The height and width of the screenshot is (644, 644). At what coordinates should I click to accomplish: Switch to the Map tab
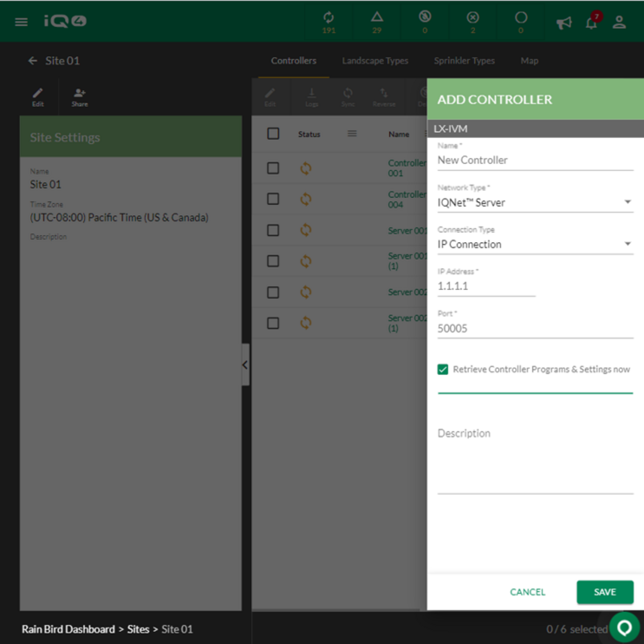click(529, 61)
